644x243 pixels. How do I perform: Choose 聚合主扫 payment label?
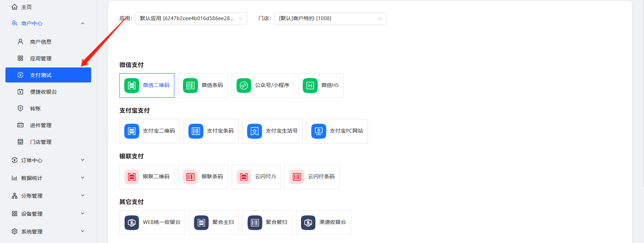pos(223,222)
